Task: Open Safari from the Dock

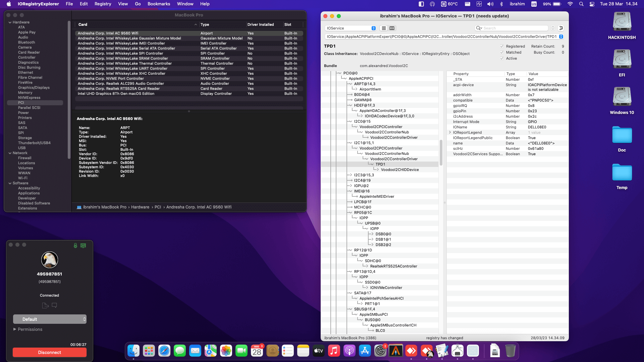Action: tap(164, 351)
